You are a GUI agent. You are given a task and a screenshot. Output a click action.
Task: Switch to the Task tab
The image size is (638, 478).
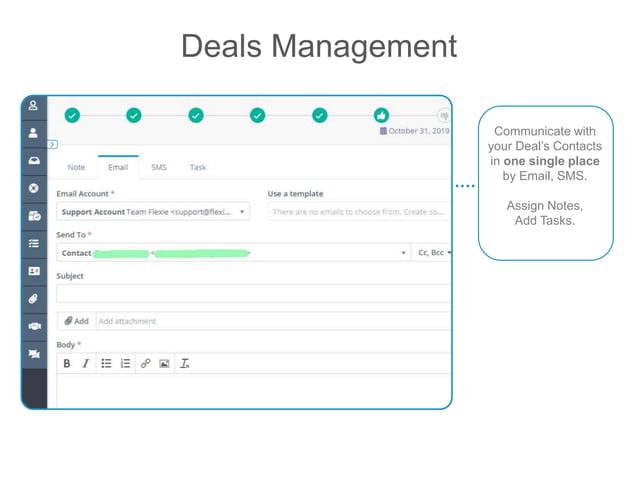tap(198, 167)
